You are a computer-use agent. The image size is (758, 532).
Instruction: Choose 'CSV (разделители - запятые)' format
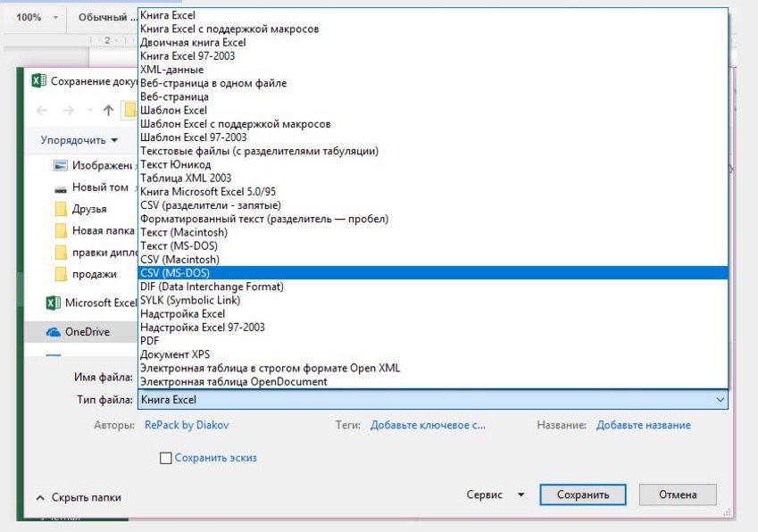(433, 205)
